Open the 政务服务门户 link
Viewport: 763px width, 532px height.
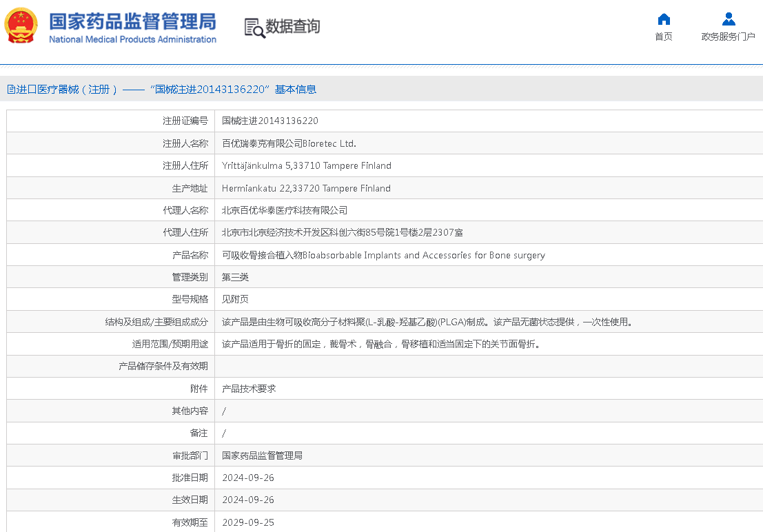tap(728, 37)
